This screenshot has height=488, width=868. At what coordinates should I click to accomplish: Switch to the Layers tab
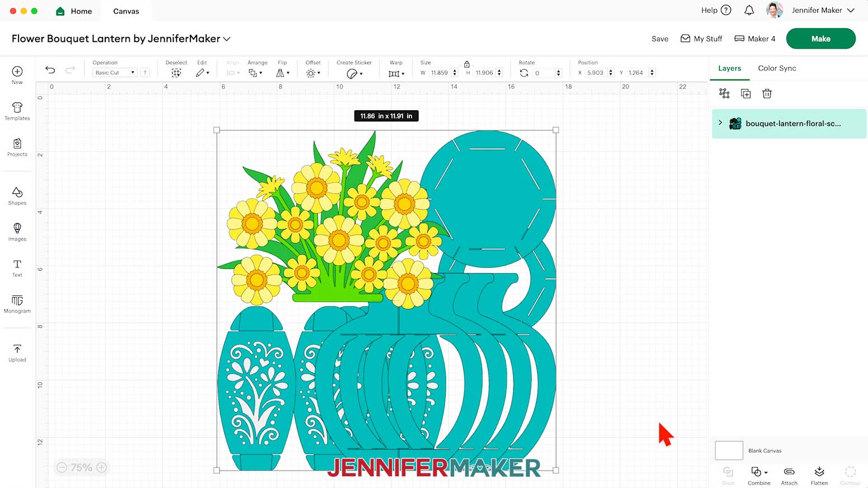pyautogui.click(x=730, y=68)
